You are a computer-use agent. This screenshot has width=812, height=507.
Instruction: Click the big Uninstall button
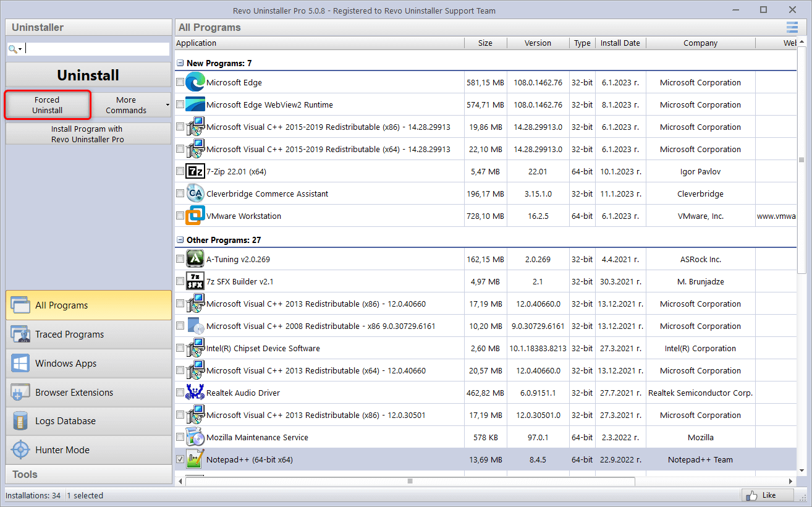point(88,75)
